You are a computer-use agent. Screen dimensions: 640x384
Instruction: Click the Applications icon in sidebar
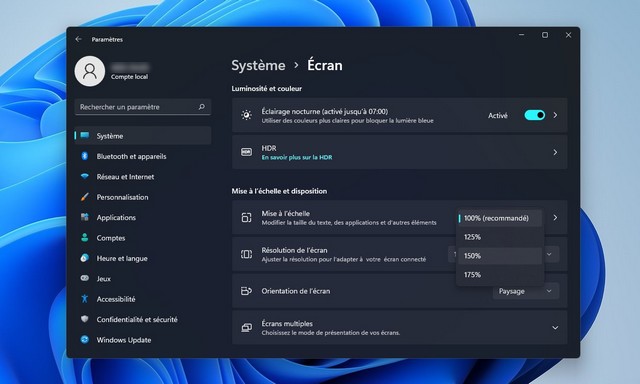click(x=84, y=217)
